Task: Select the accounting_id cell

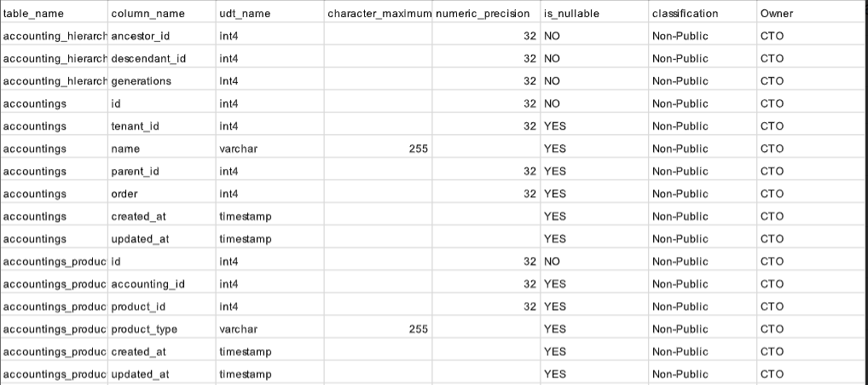Action: (162, 284)
